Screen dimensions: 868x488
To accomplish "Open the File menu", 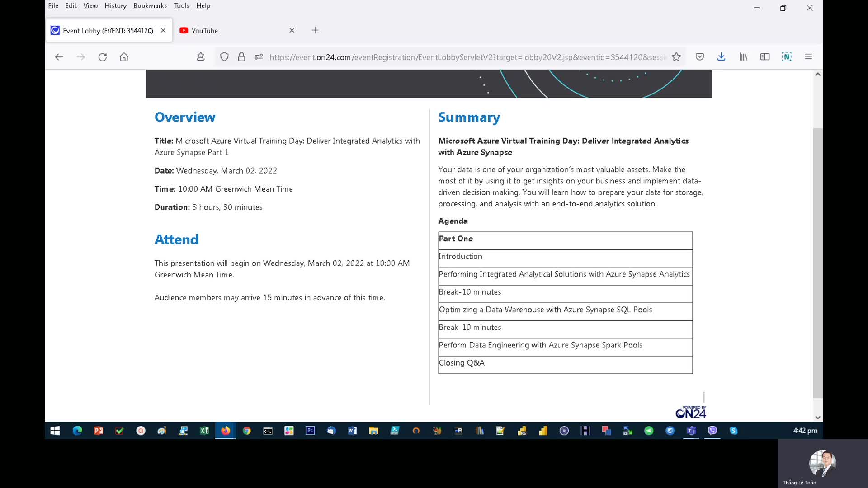I will pos(53,6).
